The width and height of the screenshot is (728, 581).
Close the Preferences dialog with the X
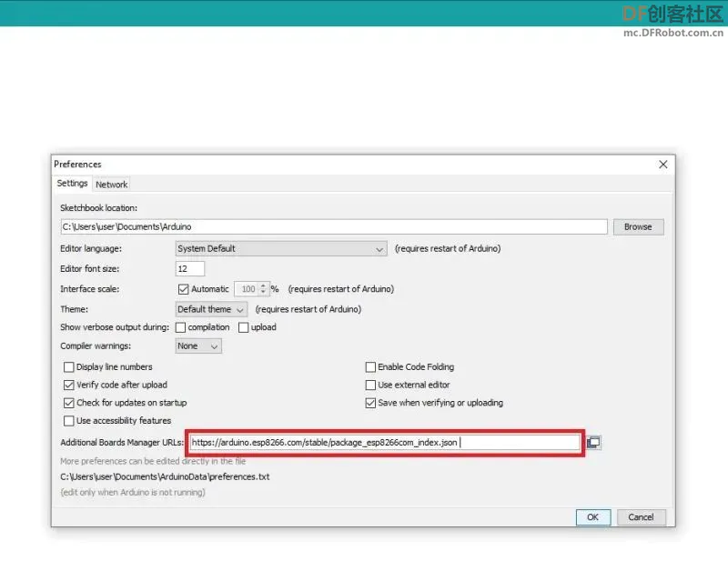coord(663,165)
